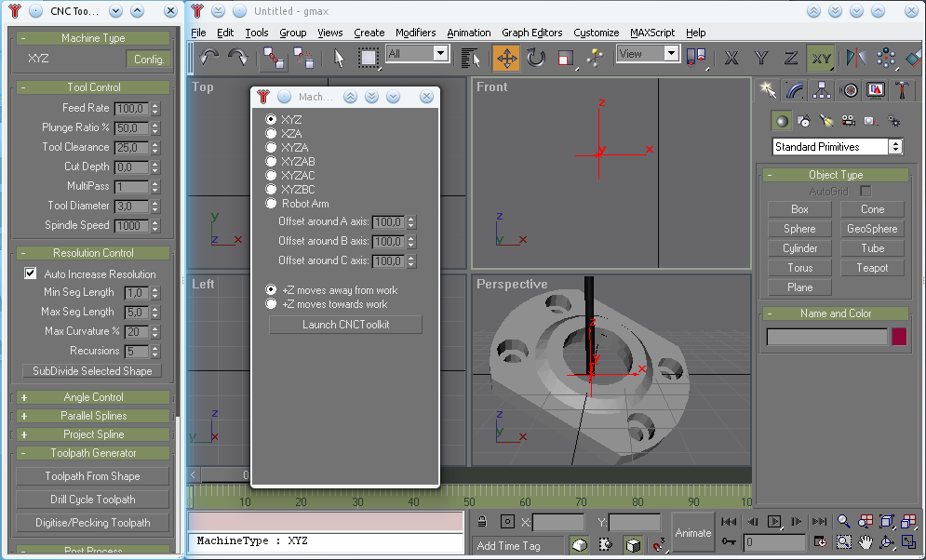This screenshot has height=560, width=926.
Task: Open the Modifiers menu
Action: (415, 33)
